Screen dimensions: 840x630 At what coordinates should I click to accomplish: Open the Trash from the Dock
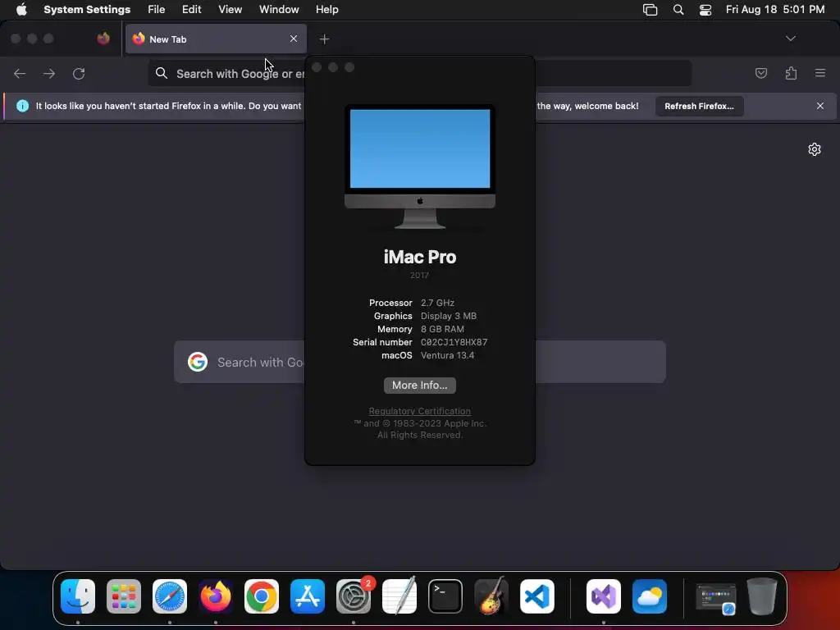[x=762, y=596]
